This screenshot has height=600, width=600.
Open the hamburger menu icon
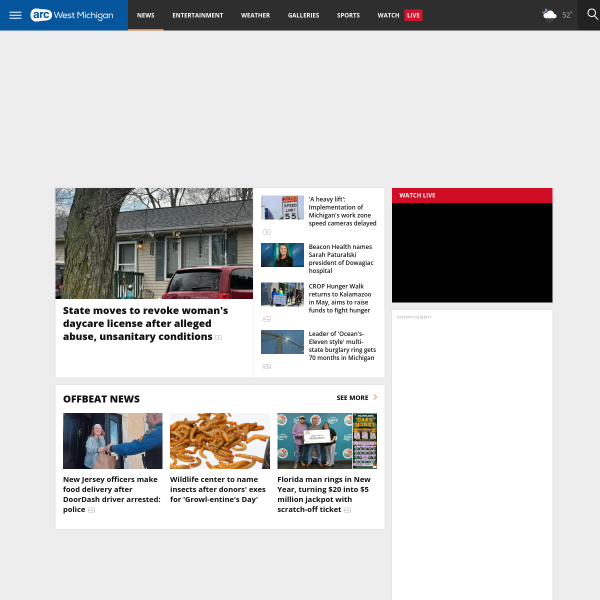[x=15, y=15]
